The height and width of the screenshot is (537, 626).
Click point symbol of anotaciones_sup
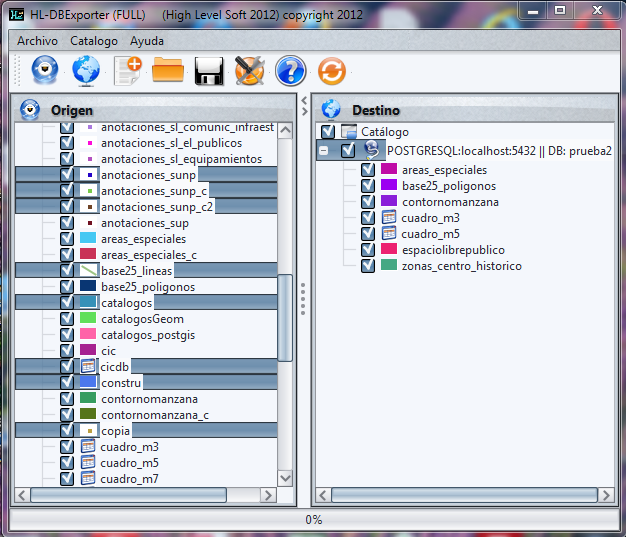tap(89, 222)
